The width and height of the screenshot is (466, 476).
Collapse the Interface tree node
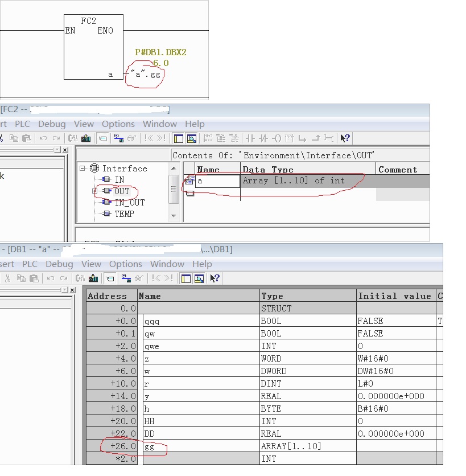coord(82,168)
